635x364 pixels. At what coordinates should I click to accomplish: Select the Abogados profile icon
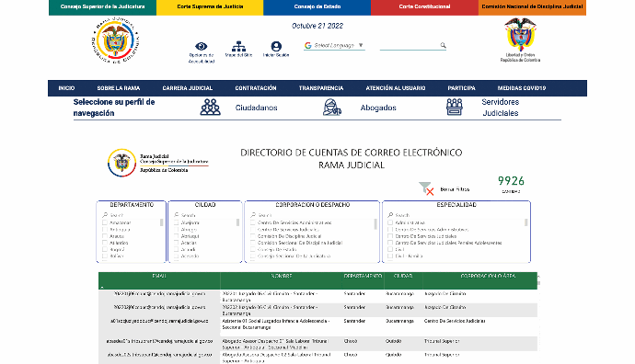tap(331, 108)
